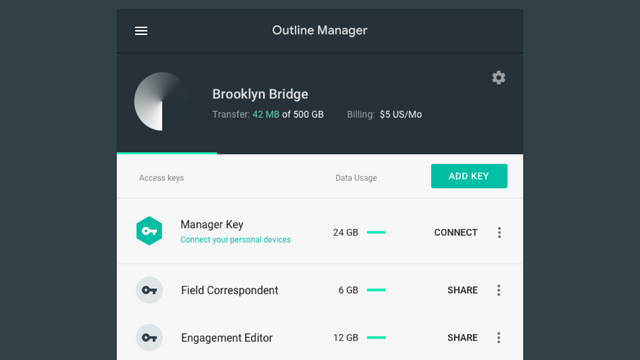This screenshot has height=360, width=640.
Task: Click the Manager Key hexagon icon
Action: tap(149, 231)
